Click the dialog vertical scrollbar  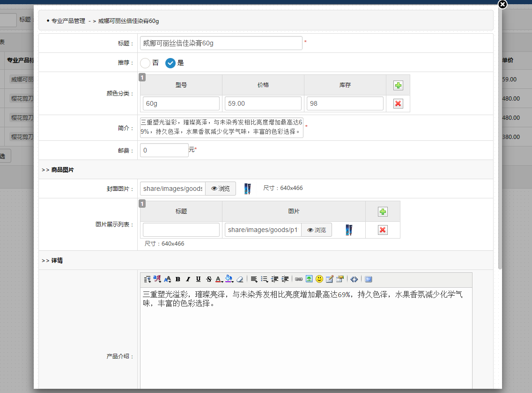[x=500, y=138]
